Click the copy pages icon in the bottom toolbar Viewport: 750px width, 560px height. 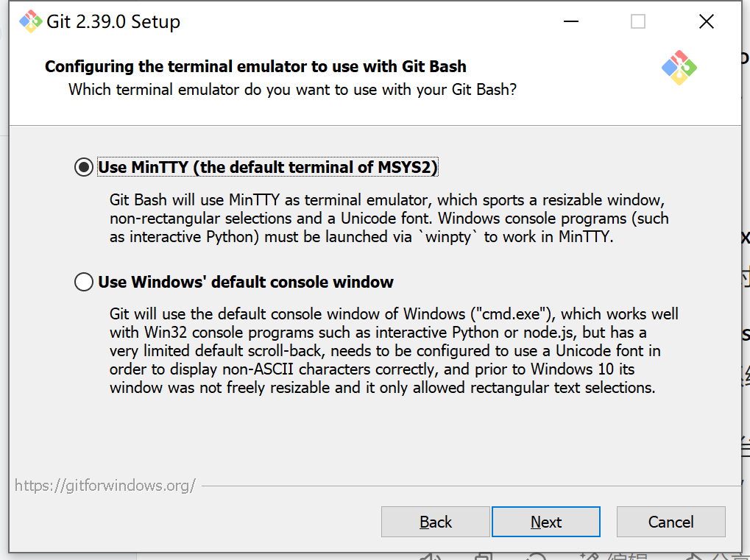(482, 557)
